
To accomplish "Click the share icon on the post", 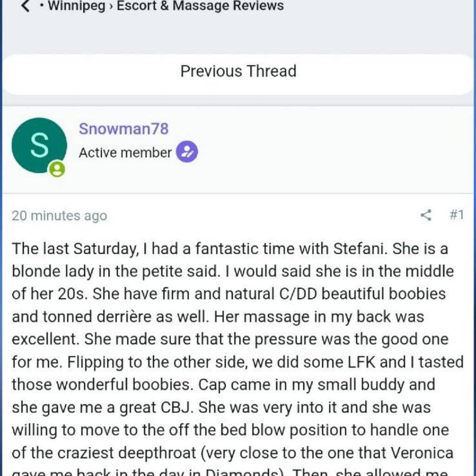I will (426, 215).
